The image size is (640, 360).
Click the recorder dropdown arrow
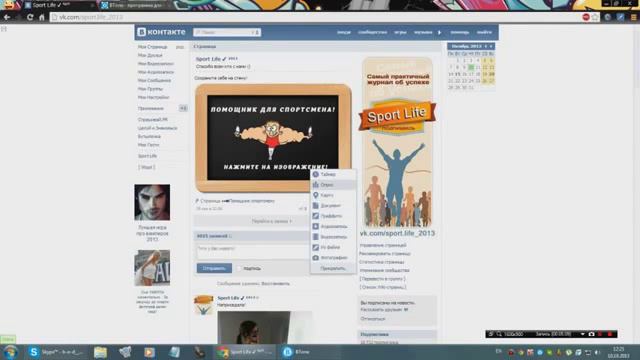pyautogui.click(x=582, y=334)
